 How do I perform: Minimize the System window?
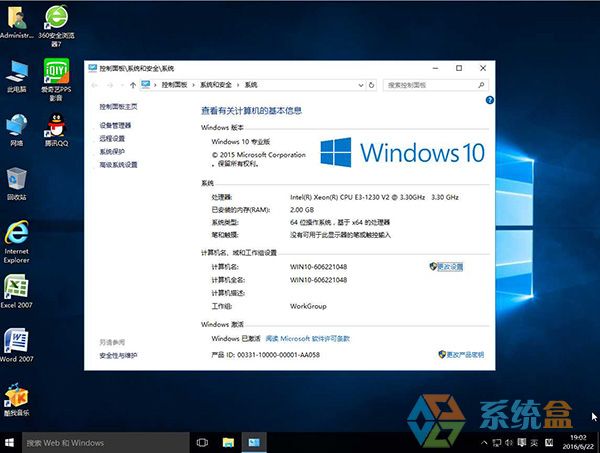pos(435,68)
